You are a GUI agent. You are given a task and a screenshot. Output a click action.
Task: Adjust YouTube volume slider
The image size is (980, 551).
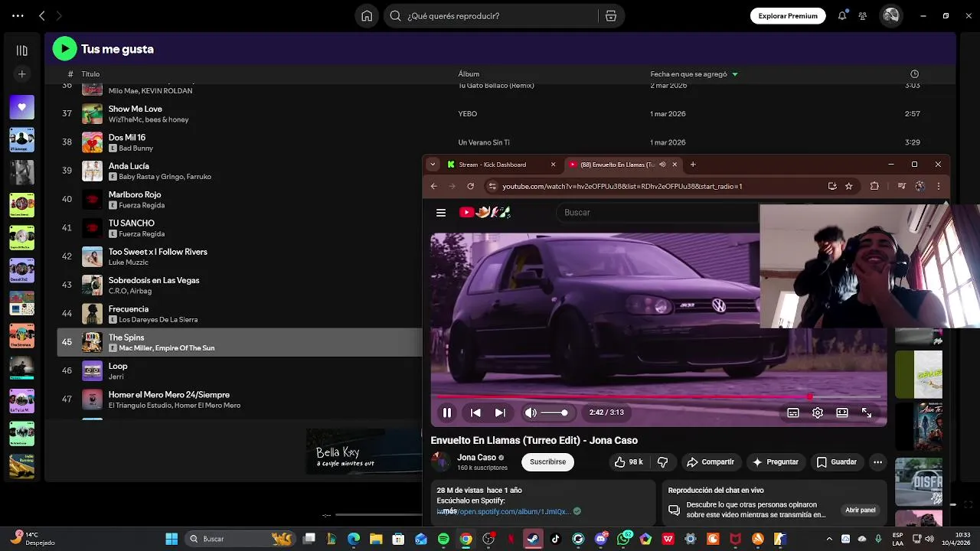(554, 412)
